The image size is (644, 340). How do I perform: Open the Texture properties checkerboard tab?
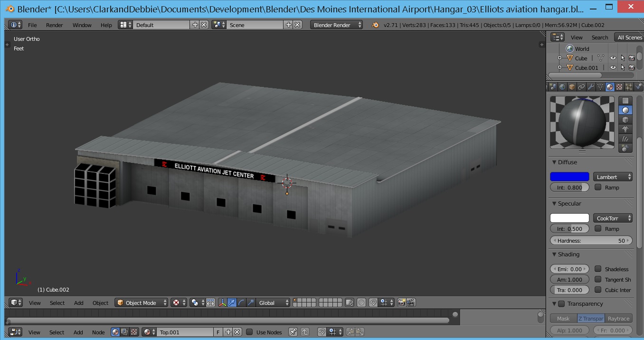tap(619, 87)
